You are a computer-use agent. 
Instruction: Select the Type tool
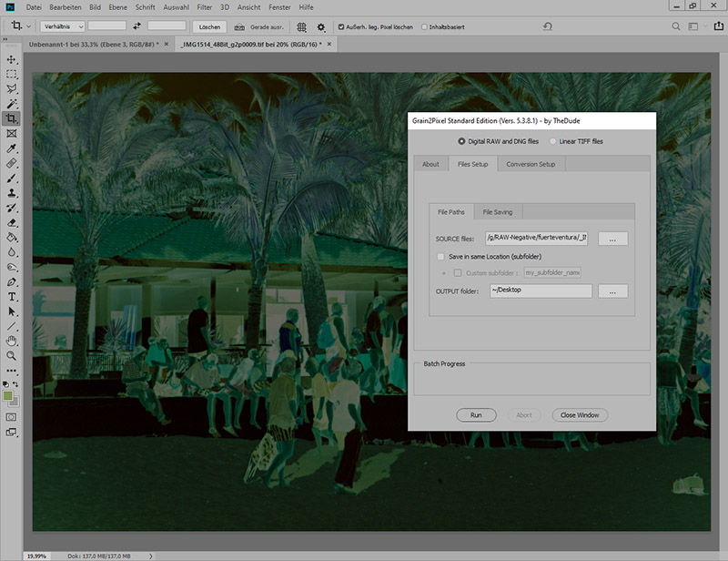(x=12, y=296)
